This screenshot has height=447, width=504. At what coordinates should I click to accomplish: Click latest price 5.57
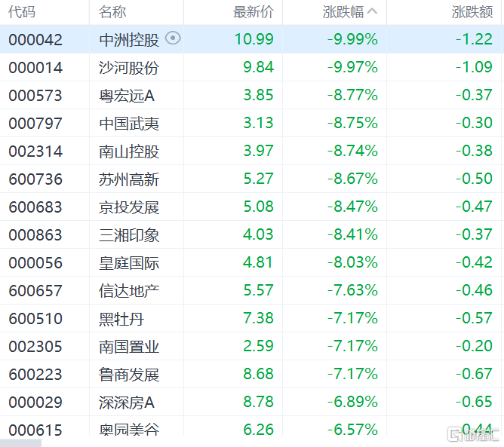tap(259, 290)
